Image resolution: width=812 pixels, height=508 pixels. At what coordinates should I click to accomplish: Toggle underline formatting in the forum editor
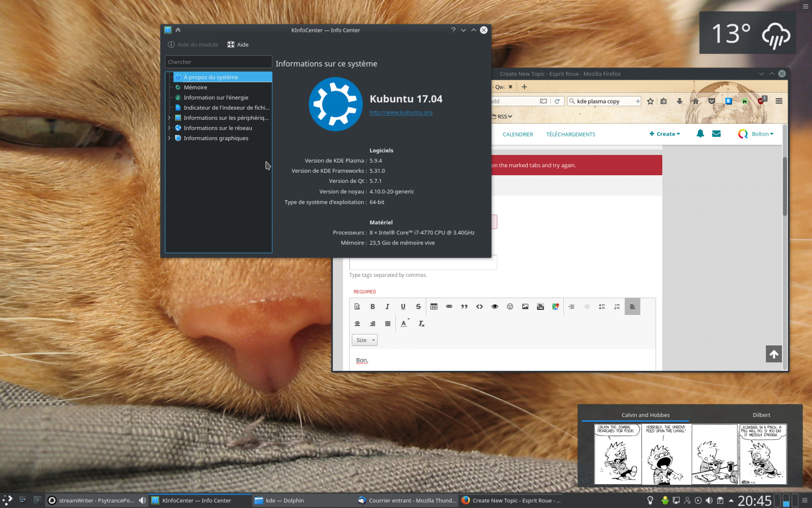pos(403,306)
